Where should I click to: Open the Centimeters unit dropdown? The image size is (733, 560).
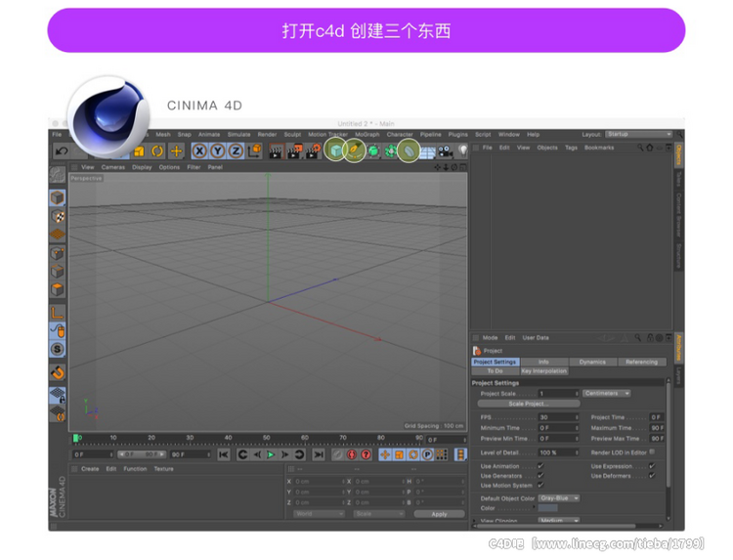[x=607, y=394]
